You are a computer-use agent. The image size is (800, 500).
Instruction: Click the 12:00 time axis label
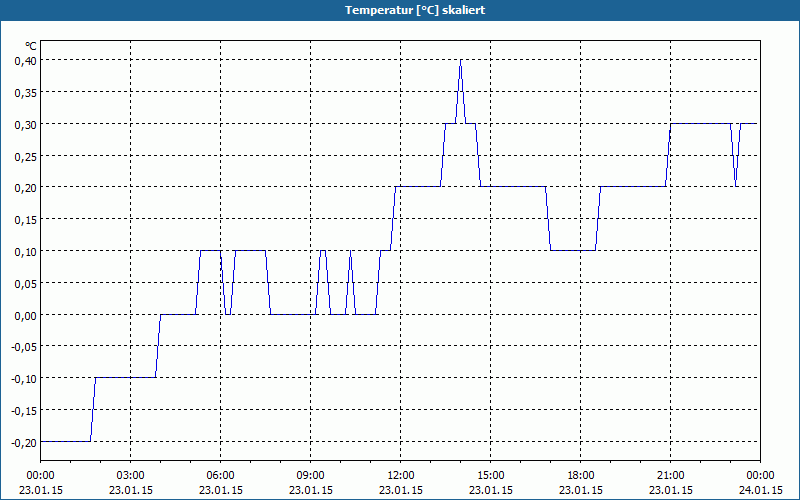point(401,476)
